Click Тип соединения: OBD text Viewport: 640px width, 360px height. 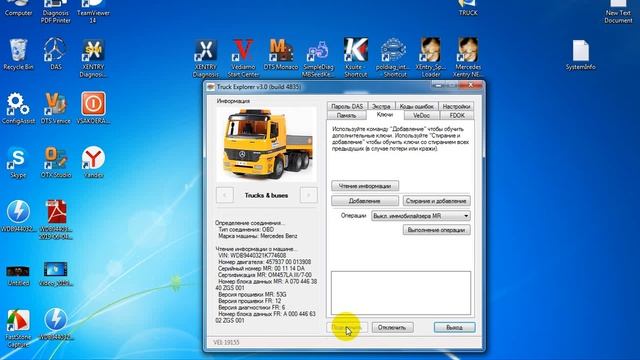coord(246,229)
